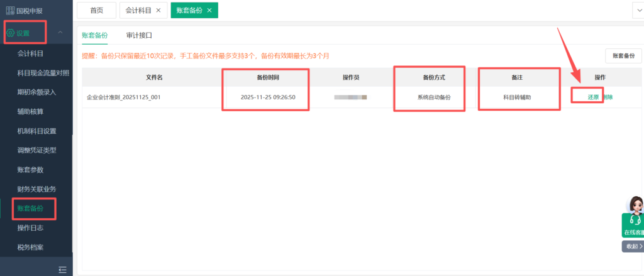
Task: Click 还原 to restore the backup
Action: 593,97
